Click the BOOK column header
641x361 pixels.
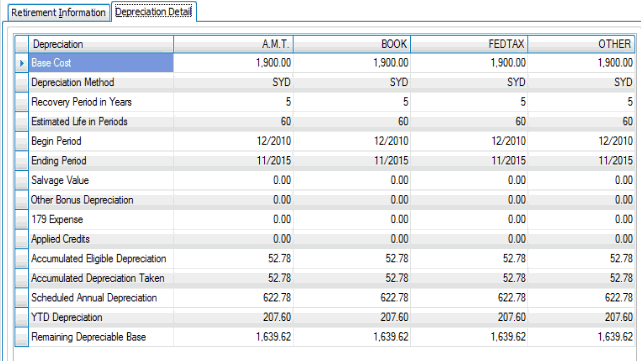pyautogui.click(x=352, y=44)
